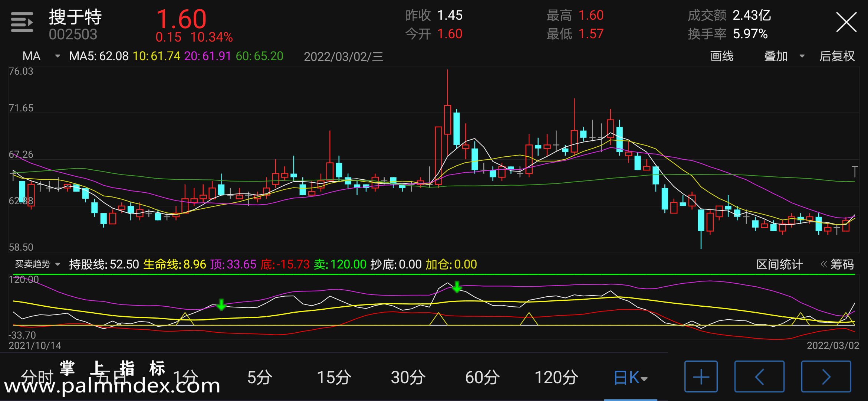Click the green arrow at indicator peak
This screenshot has height=401, width=868.
(457, 287)
